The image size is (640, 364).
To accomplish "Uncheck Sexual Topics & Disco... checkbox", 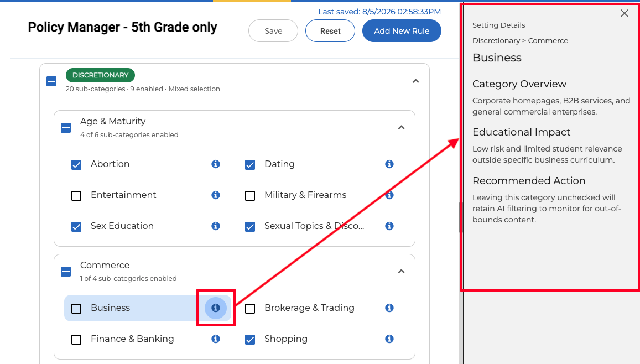I will 250,226.
